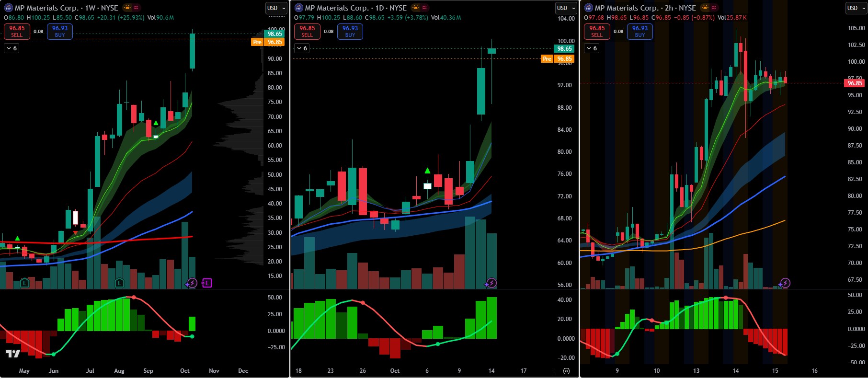The width and height of the screenshot is (868, 379).
Task: Click the TradingView logo on weekly chart
Action: point(12,354)
